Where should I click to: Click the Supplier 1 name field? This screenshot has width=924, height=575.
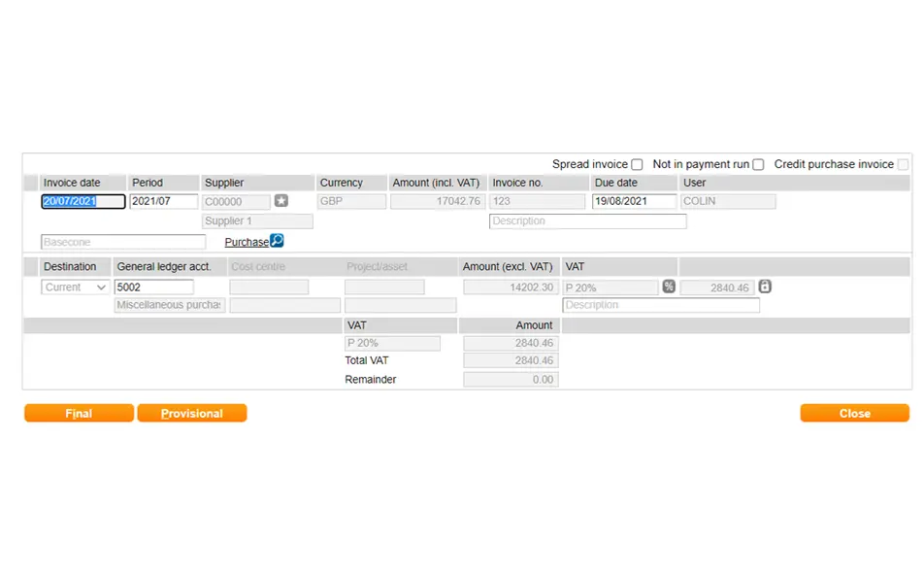[257, 221]
